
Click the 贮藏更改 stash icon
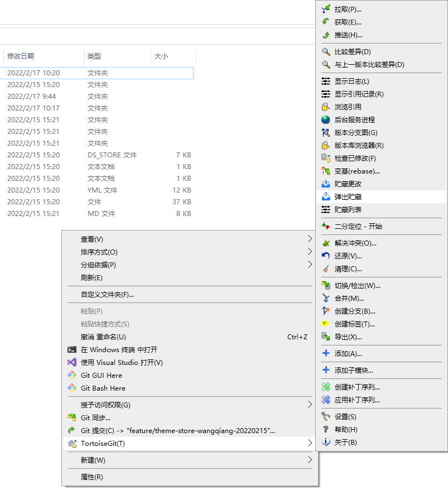click(326, 184)
